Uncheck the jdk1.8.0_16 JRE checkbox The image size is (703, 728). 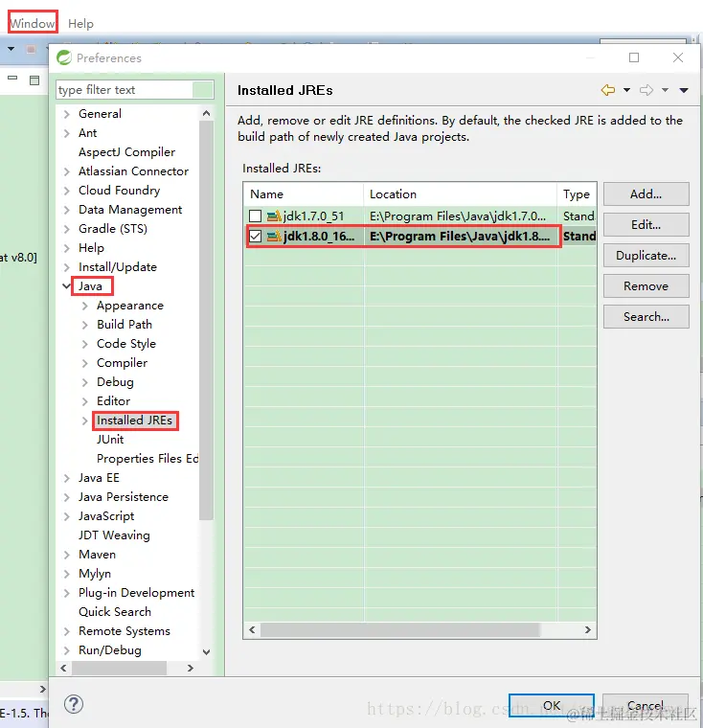(255, 236)
